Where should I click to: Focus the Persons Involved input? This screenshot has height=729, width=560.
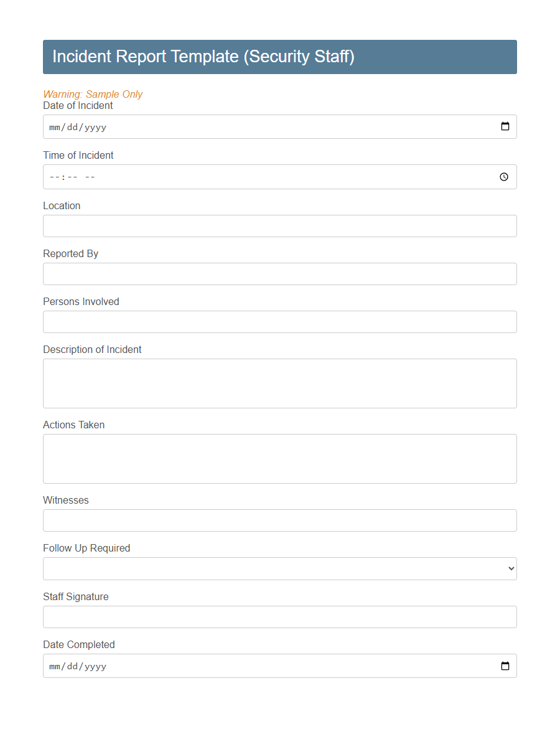[279, 322]
